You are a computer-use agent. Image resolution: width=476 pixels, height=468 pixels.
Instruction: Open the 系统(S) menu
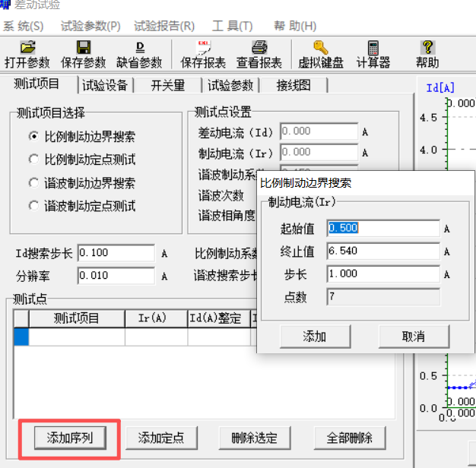23,26
